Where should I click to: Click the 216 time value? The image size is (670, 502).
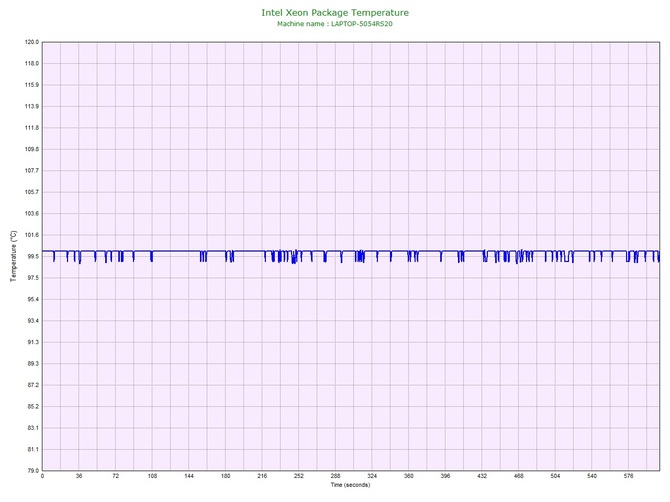262,476
